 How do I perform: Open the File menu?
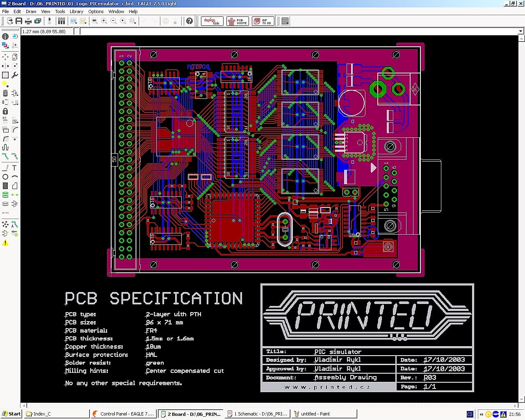tap(5, 11)
